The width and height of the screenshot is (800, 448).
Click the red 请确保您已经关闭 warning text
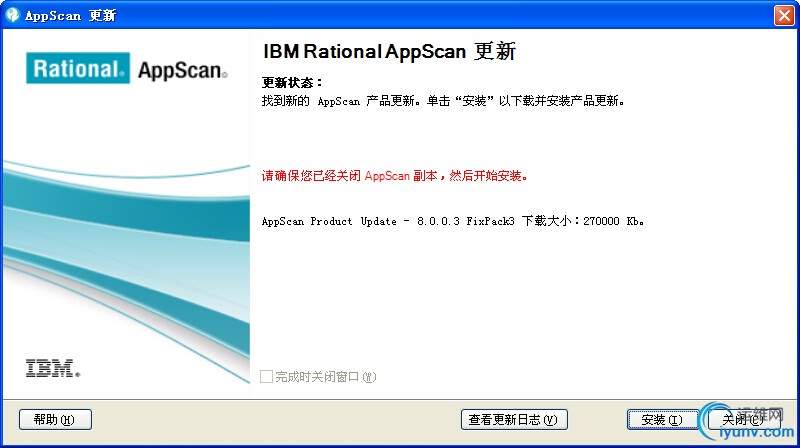click(395, 176)
